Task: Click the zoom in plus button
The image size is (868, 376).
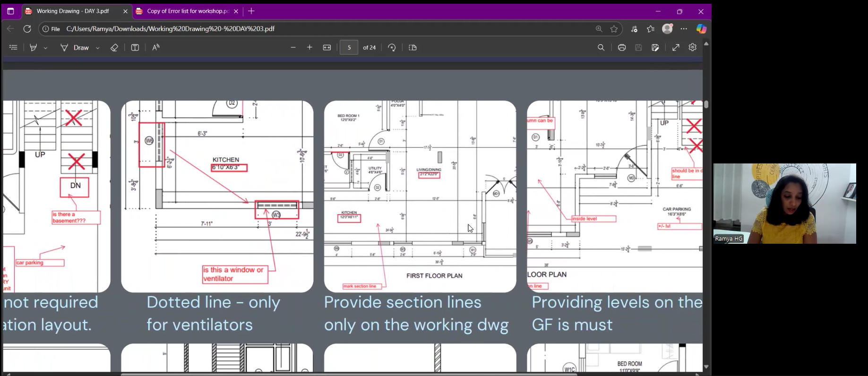Action: (x=310, y=48)
